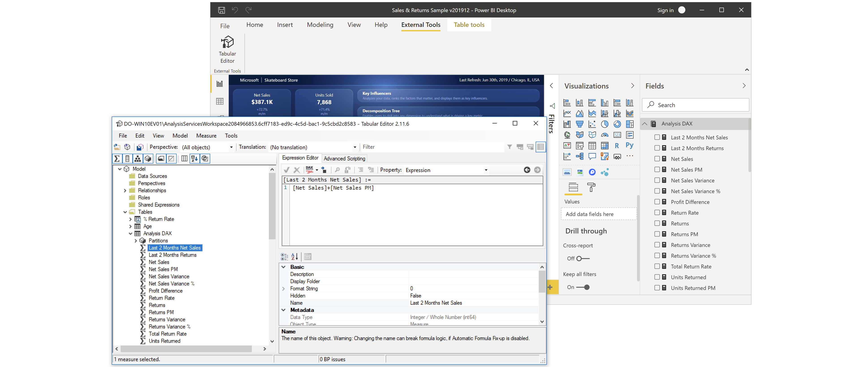Screen dimensions: 868x367
Task: Launch Tabular Editor from External Tools ribbon
Action: coord(227,49)
